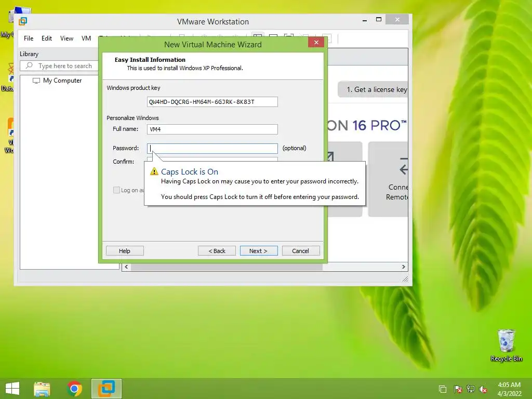Open the File menu

(29, 38)
